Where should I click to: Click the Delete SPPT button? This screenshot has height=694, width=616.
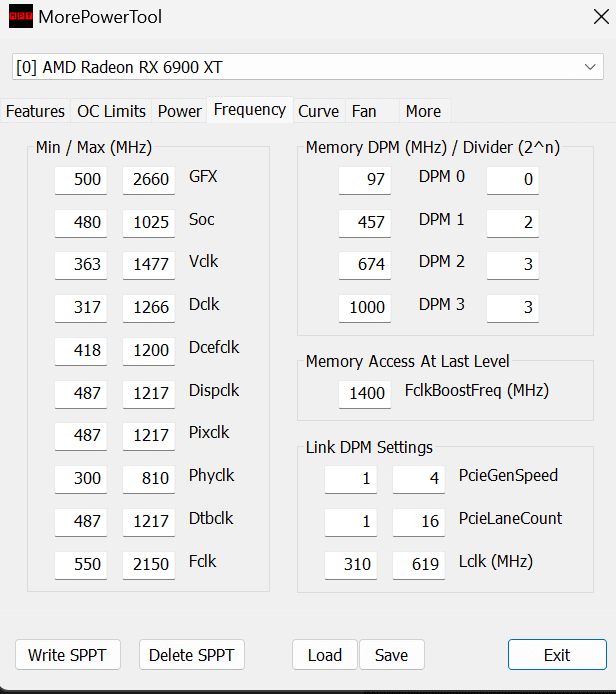coord(192,655)
